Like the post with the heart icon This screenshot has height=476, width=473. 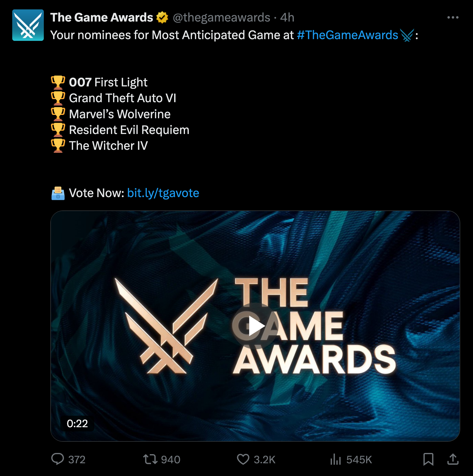coord(243,459)
